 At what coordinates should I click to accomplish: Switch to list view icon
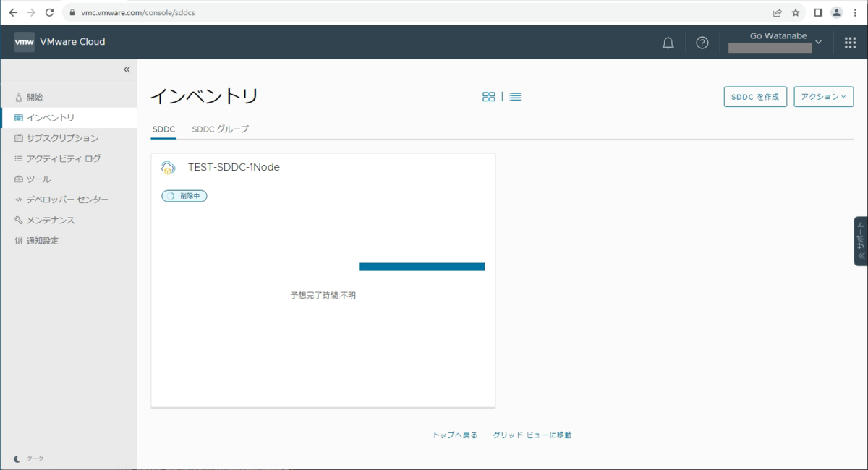(515, 96)
